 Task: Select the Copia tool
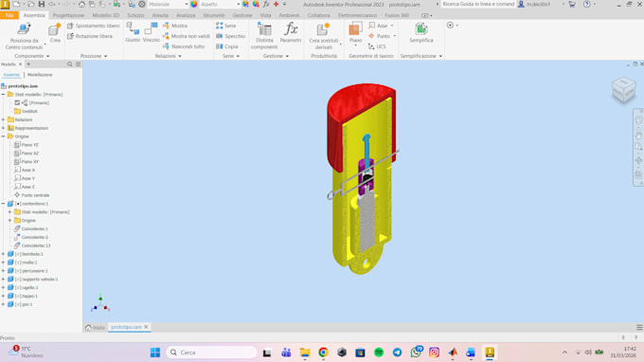(x=226, y=46)
